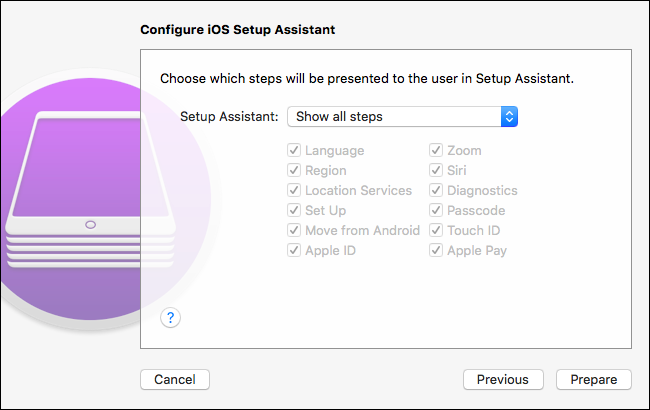Click the help question mark icon

tap(171, 317)
